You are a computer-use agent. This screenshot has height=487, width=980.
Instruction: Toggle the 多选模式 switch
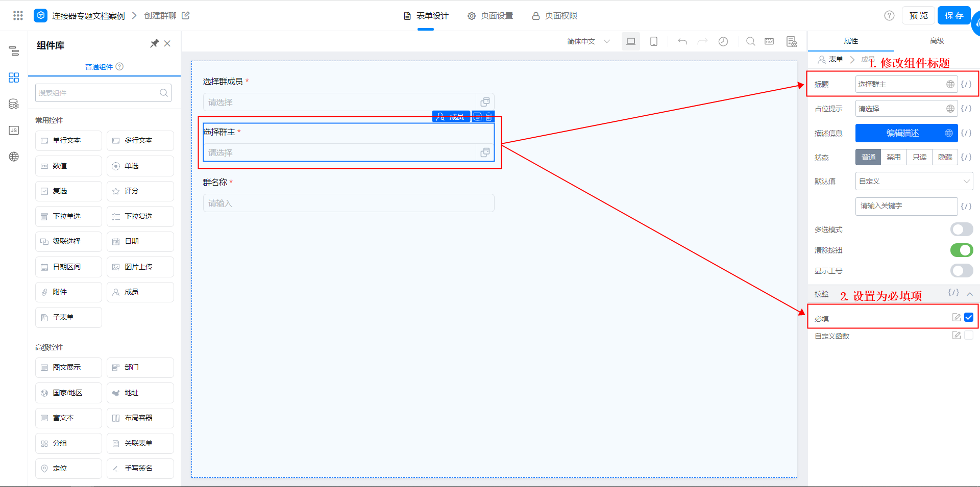pyautogui.click(x=961, y=229)
